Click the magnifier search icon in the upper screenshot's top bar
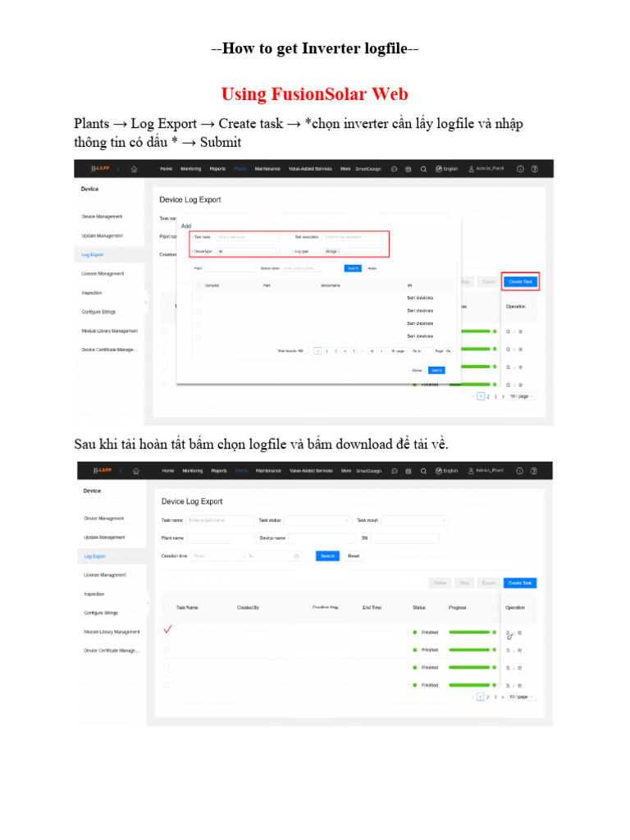Screen dimensions: 630x840 (x=424, y=169)
